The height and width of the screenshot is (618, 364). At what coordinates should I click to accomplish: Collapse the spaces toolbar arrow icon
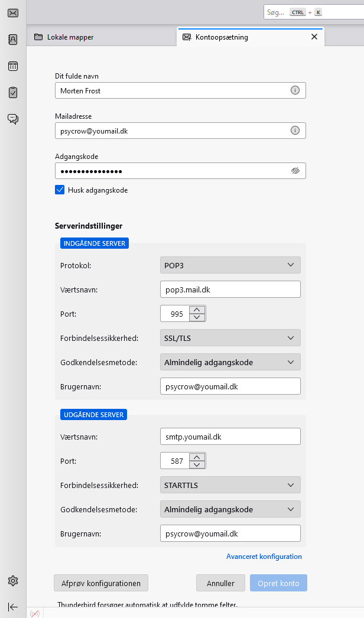(13, 607)
